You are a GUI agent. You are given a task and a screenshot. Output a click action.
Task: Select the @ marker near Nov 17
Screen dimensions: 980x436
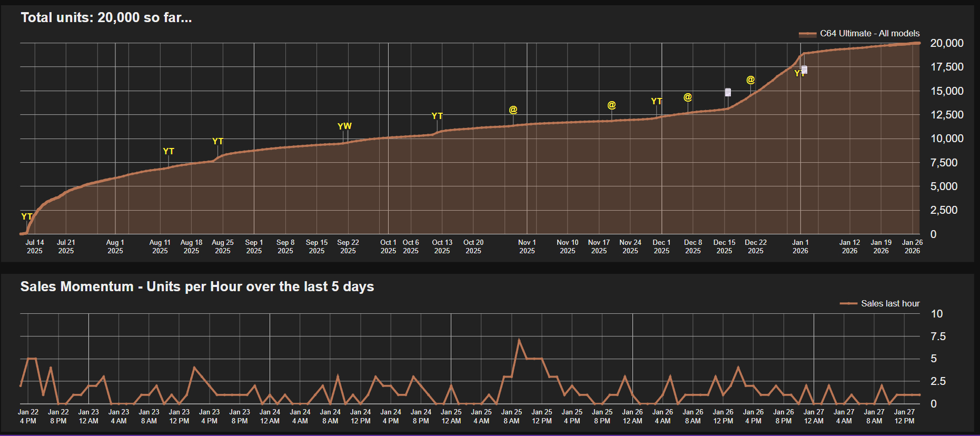pos(611,105)
